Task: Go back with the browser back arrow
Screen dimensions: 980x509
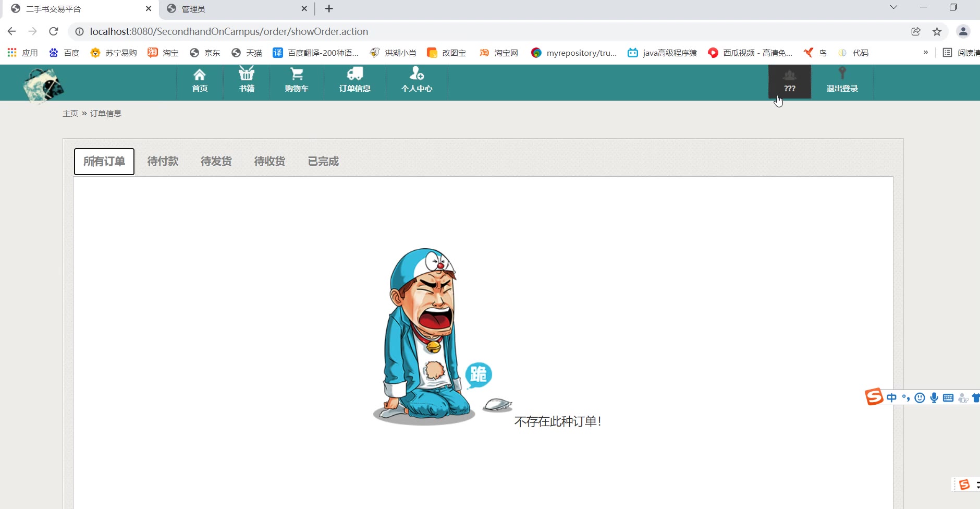Action: (11, 31)
